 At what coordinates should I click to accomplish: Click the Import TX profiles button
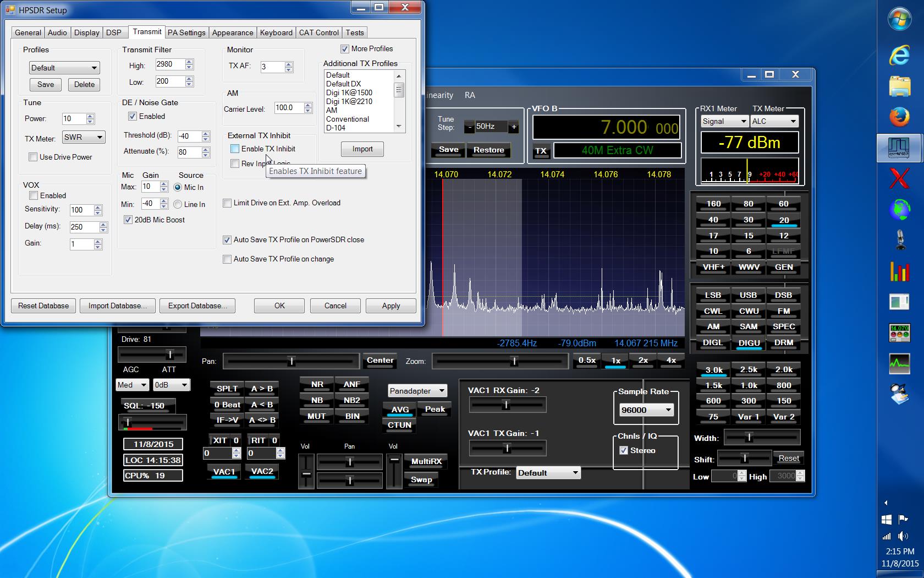coord(362,149)
